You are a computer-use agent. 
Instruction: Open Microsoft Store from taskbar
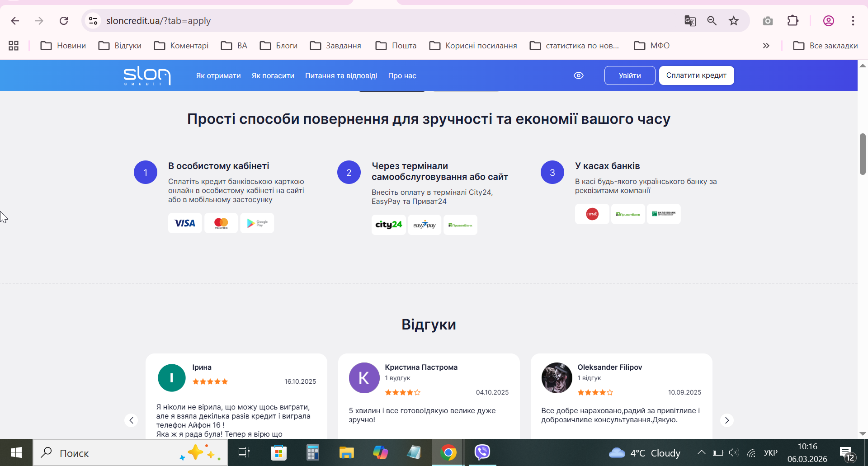click(x=278, y=452)
